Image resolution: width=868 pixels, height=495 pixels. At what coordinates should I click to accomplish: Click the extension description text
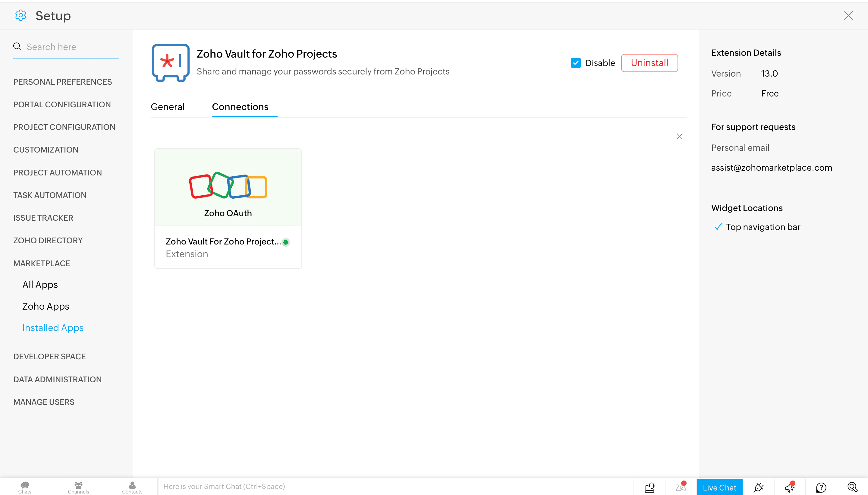click(x=323, y=71)
